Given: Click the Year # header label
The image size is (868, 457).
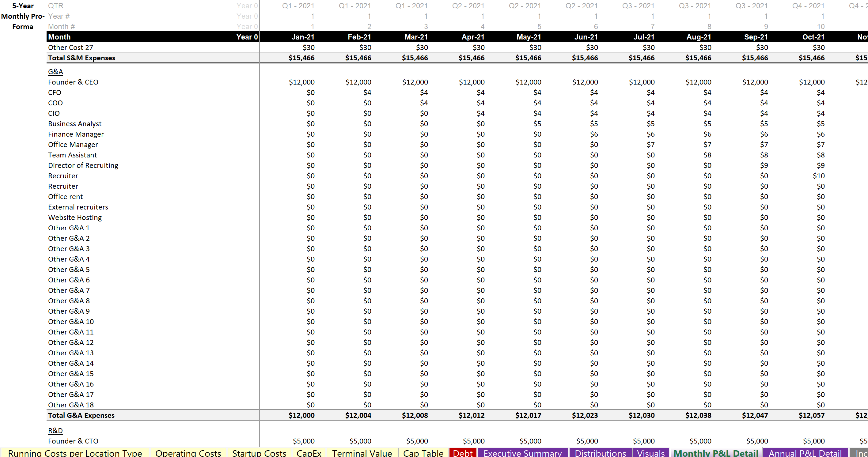Looking at the screenshot, I should click(x=59, y=16).
